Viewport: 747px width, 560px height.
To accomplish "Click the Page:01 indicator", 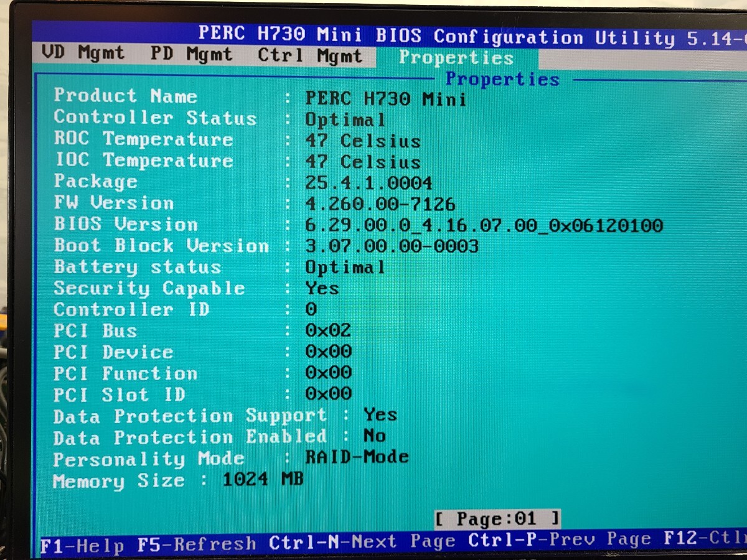I will (x=497, y=519).
